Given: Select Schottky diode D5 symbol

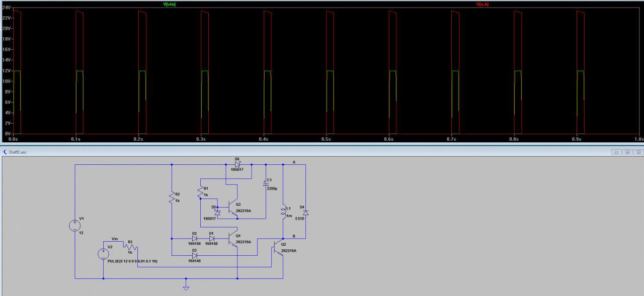Looking at the screenshot, I should click(x=217, y=213).
